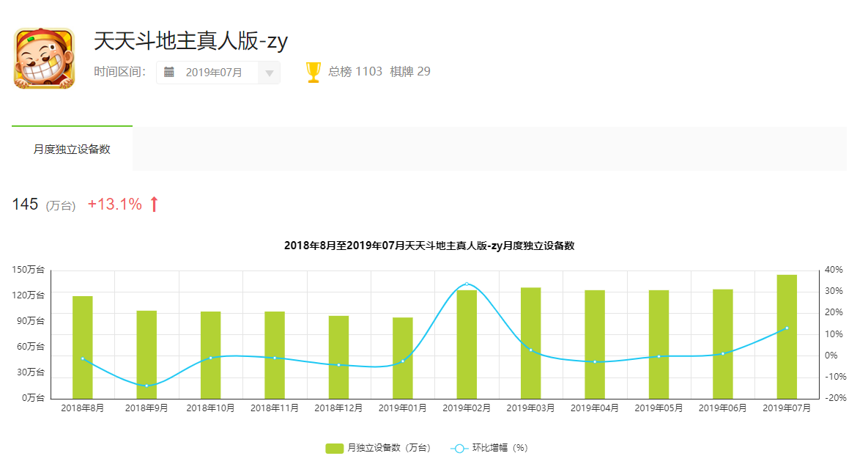
Task: Click the green legend color swatch
Action: (334, 448)
